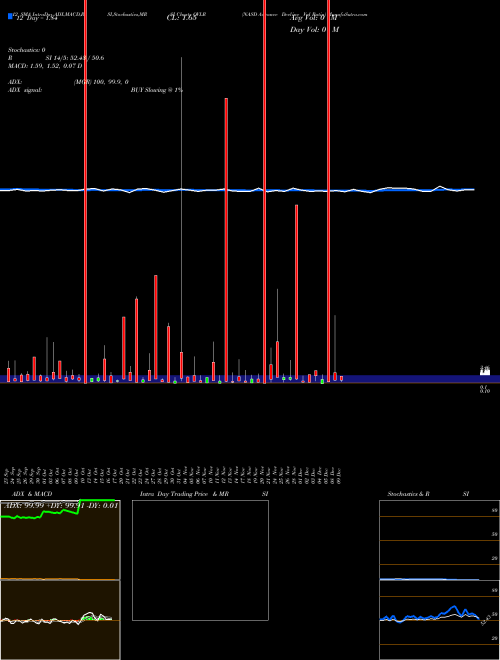Viewport: 500px width, 660px height.
Task: Click the 'MACD: 1.59, 1.52, 0.07 D' line
Action: click(45, 66)
